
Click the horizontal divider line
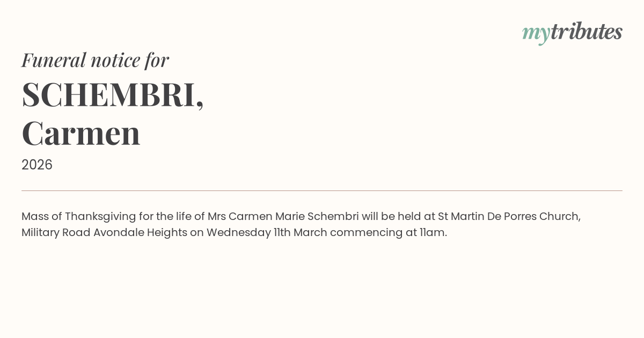pos(322,190)
